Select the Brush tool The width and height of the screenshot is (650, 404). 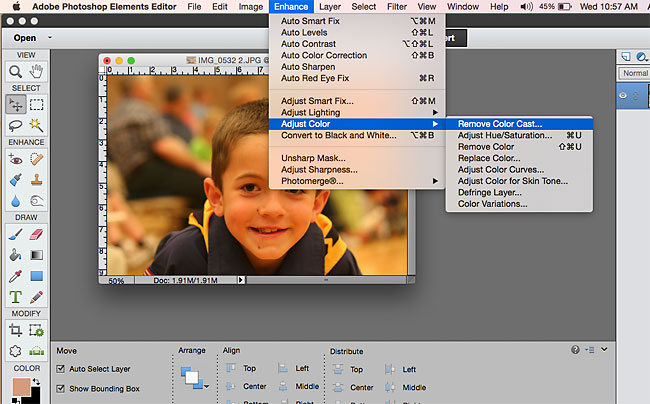16,234
